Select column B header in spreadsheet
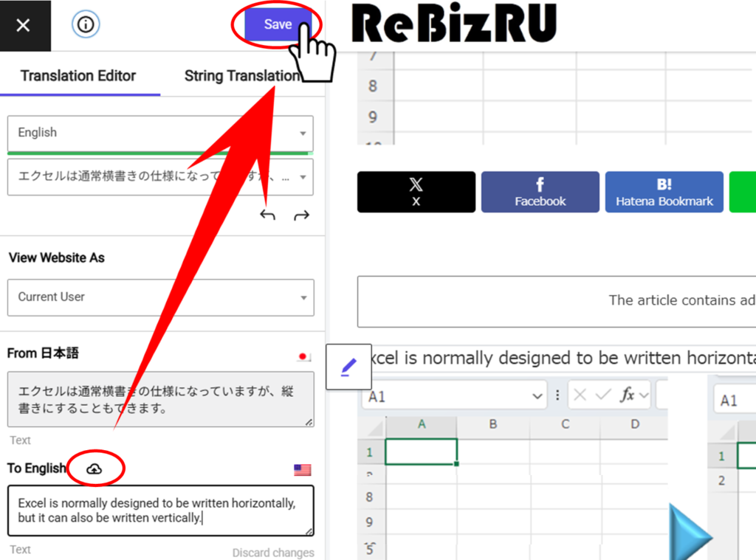This screenshot has height=560, width=756. click(x=492, y=424)
